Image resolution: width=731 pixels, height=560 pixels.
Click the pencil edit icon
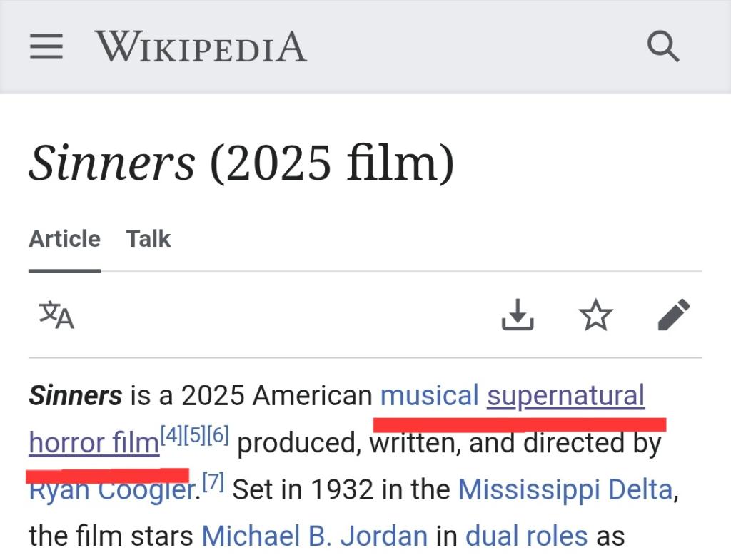pyautogui.click(x=674, y=315)
